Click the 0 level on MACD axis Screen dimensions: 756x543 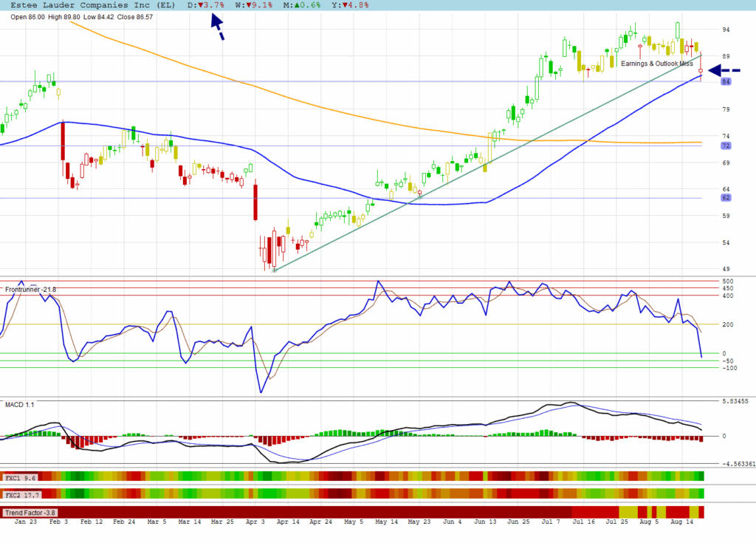click(x=724, y=437)
